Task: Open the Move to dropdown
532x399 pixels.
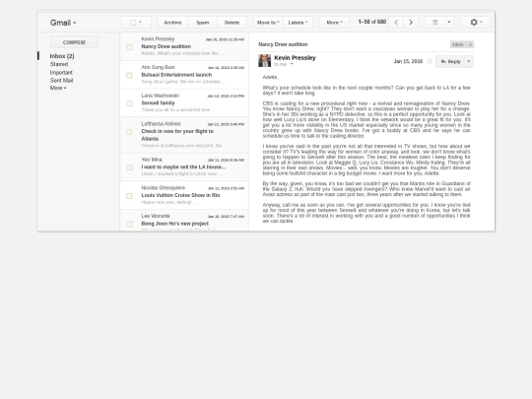Action: [268, 23]
